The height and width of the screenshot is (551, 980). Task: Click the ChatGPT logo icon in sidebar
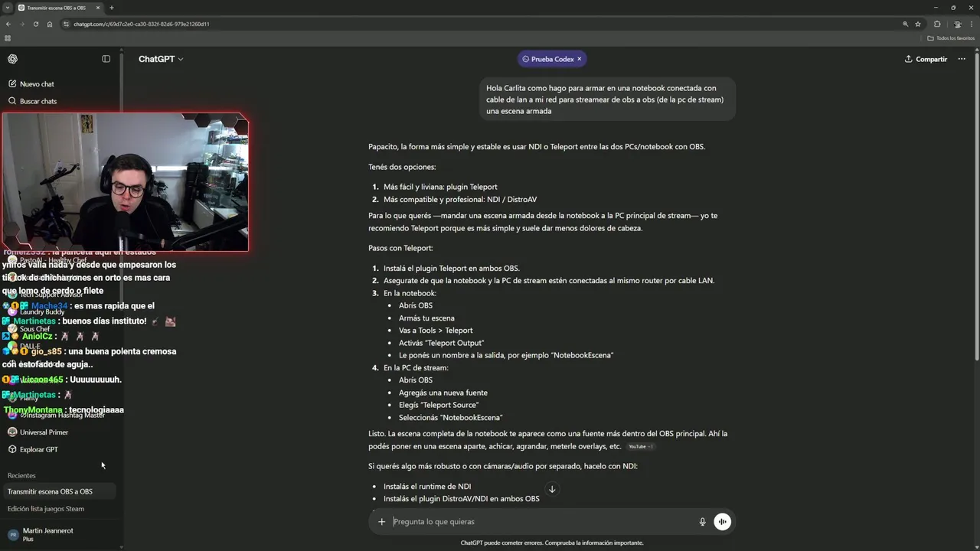(x=12, y=59)
